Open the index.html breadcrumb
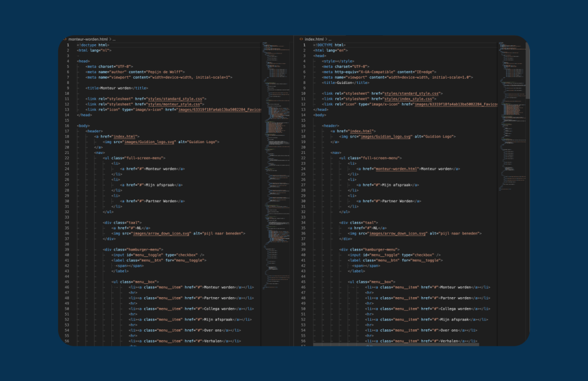 tap(315, 39)
